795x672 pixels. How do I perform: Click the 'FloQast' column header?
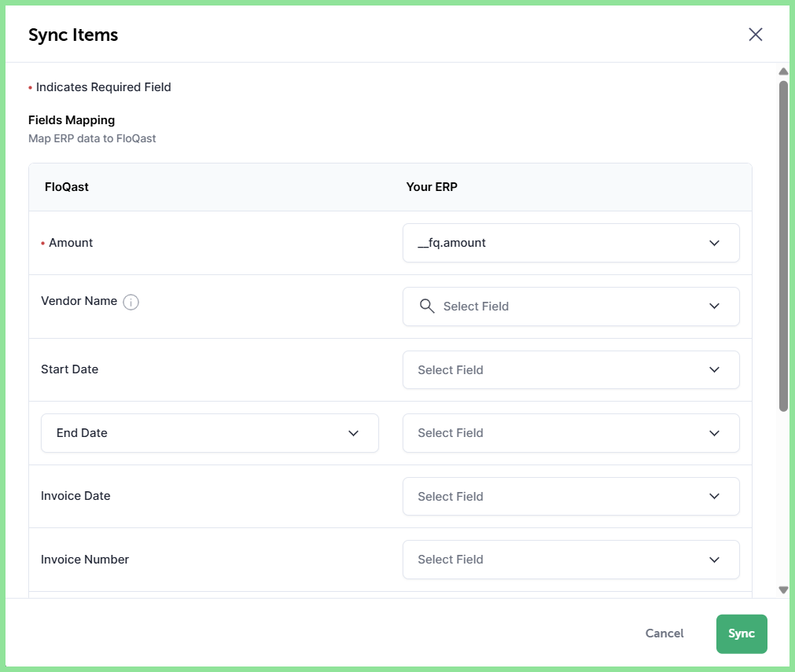[66, 187]
